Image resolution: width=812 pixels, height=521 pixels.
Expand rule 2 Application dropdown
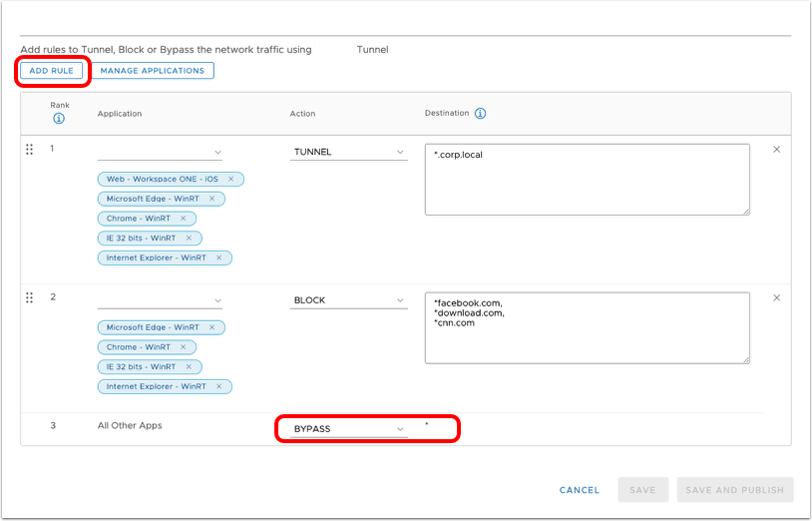[x=160, y=300]
